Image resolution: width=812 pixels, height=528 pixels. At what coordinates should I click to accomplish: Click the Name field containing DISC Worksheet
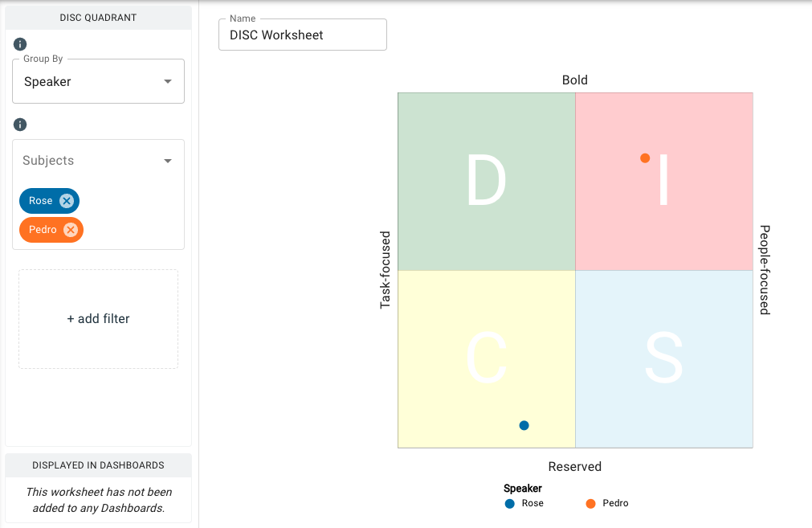click(302, 35)
